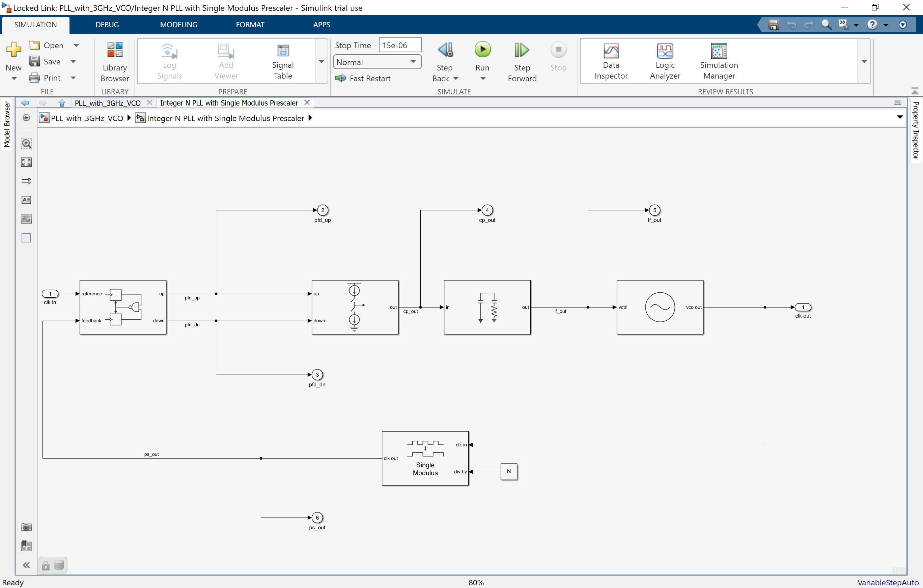Open the Simulation Manager
Screen dimensions: 923x588
coord(718,61)
